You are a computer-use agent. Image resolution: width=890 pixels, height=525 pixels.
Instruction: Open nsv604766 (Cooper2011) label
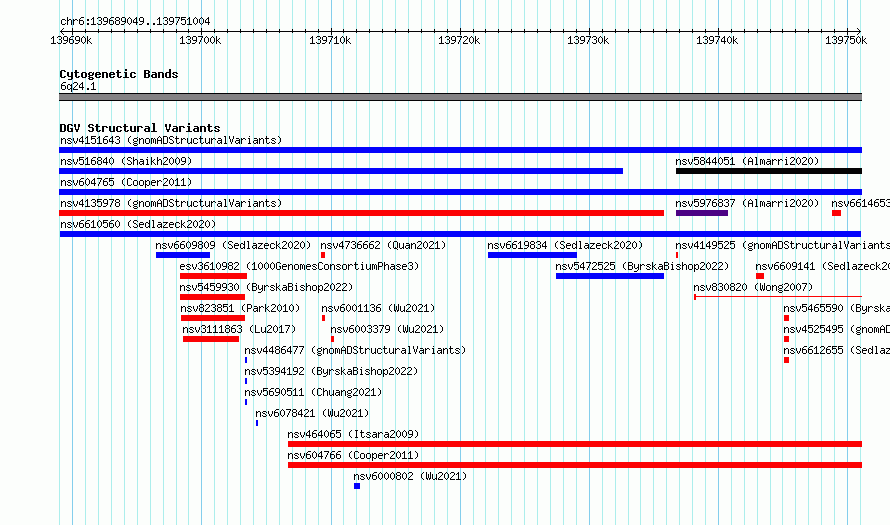(x=353, y=455)
